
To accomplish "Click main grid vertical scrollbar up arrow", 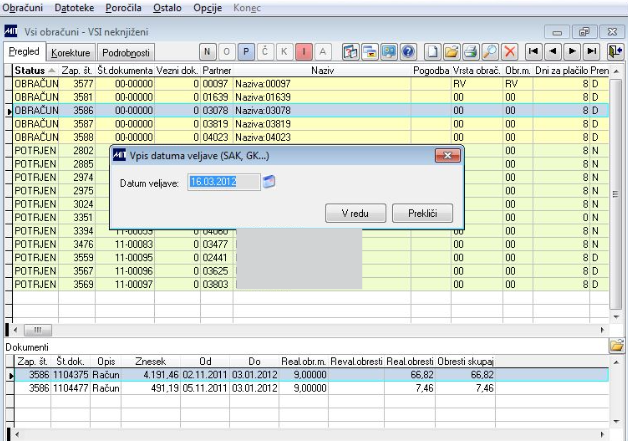I will coord(616,71).
